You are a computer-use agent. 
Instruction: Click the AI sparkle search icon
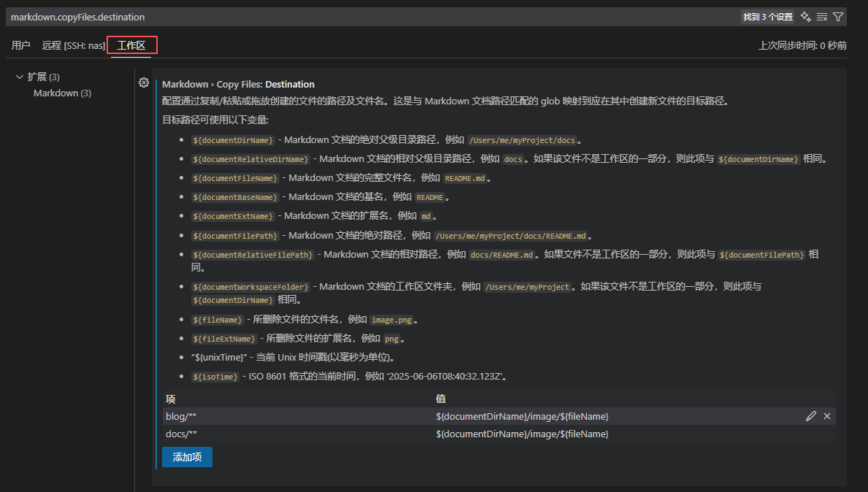[806, 16]
